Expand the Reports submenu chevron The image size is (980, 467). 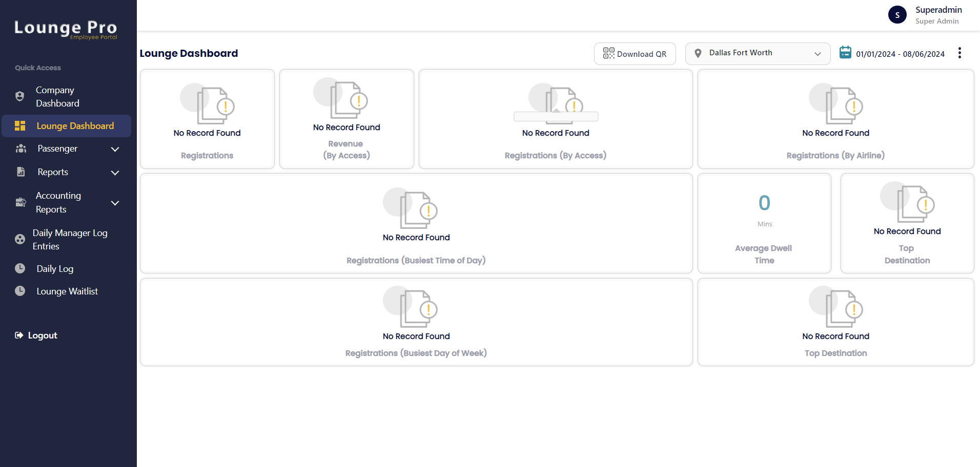pos(115,173)
